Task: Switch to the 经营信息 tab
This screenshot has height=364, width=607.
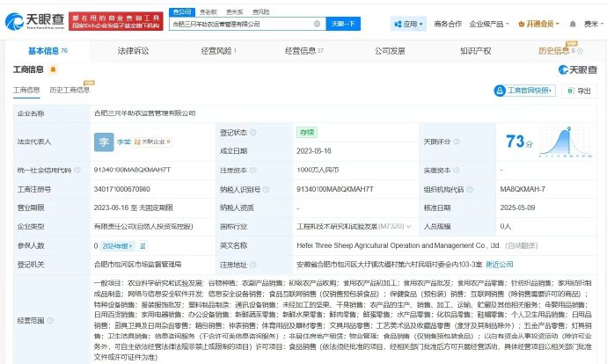Action: pos(304,51)
